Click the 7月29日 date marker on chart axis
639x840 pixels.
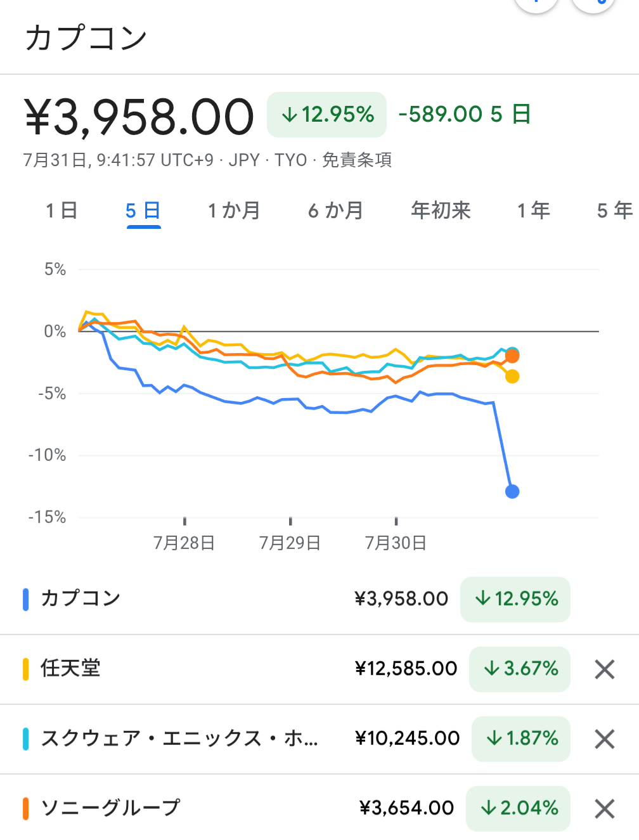click(290, 542)
